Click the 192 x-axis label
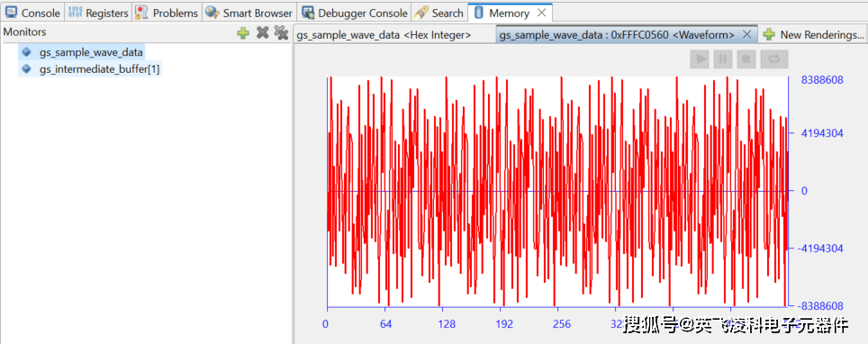Viewport: 868px width, 344px height. tap(503, 324)
